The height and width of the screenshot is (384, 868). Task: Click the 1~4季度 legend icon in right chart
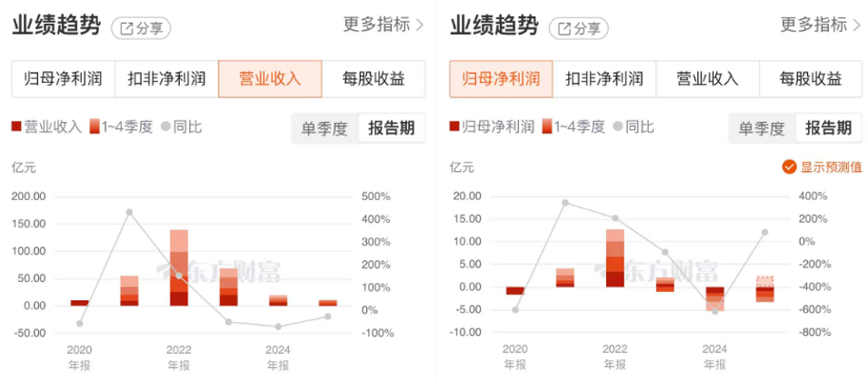(547, 127)
